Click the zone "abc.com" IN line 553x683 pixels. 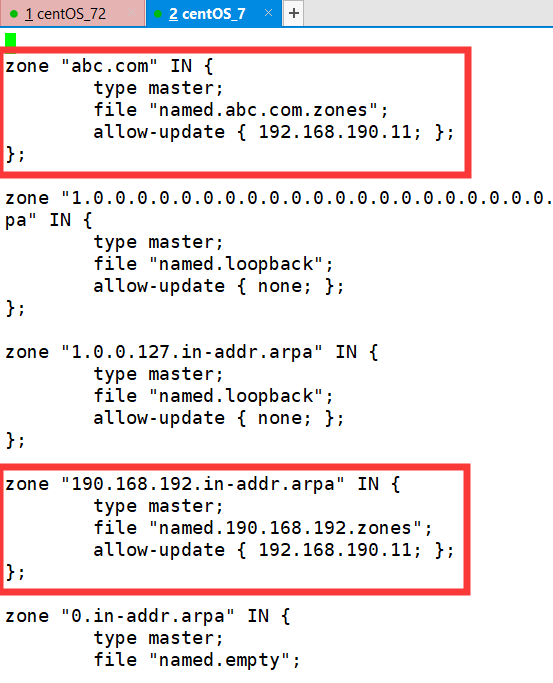[x=109, y=66]
